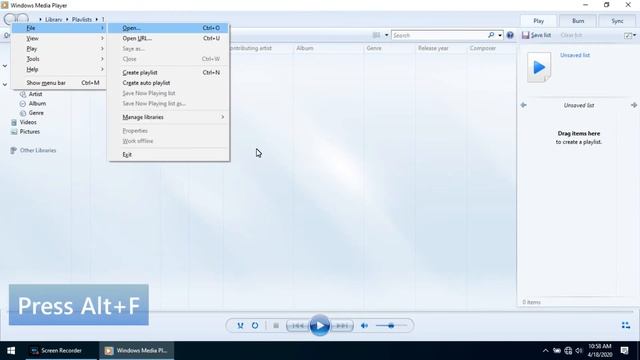This screenshot has height=360, width=640.
Task: Choose Open URL... menu entry
Action: (x=169, y=38)
